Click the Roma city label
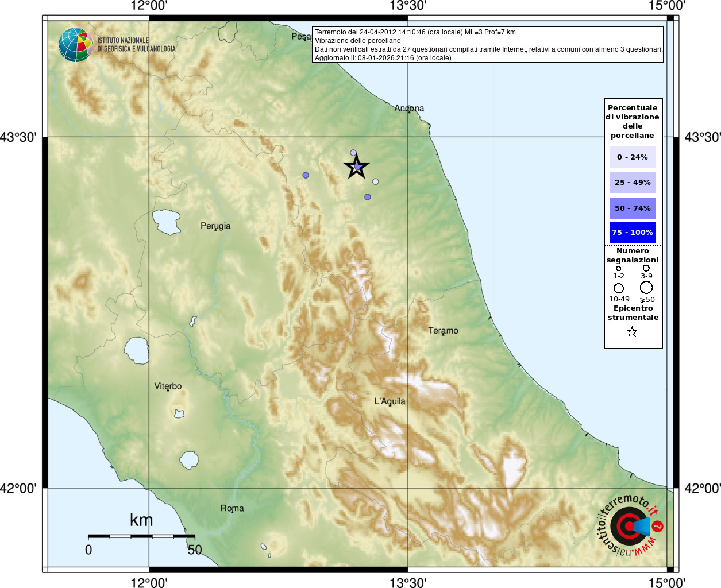The height and width of the screenshot is (588, 721). click(x=232, y=508)
